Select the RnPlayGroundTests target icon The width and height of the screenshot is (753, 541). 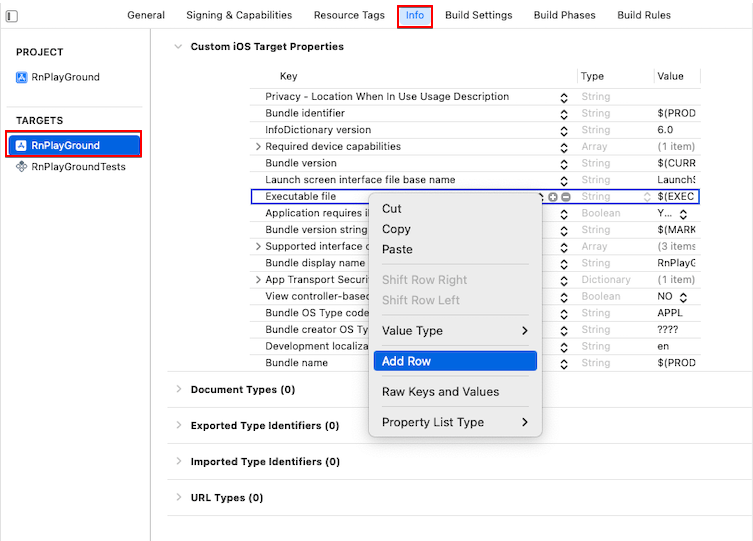click(22, 167)
